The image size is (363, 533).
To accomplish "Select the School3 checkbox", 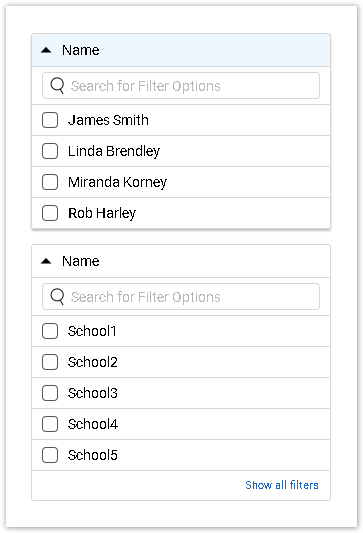I will click(50, 393).
